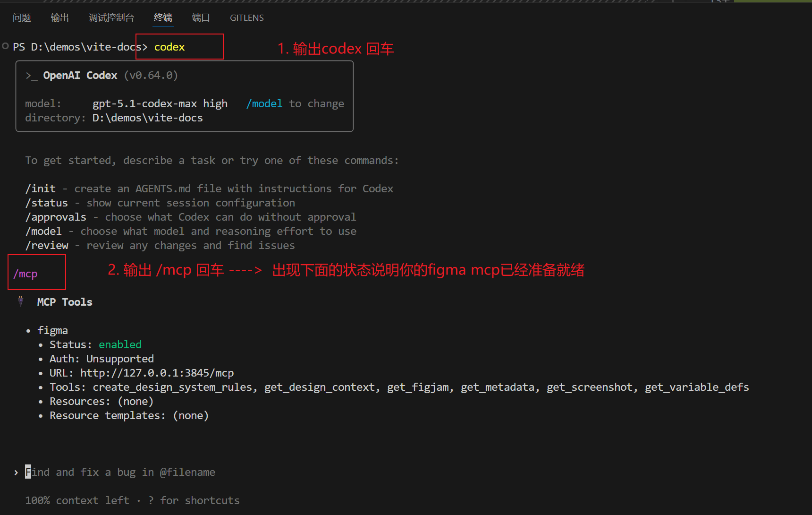Show the 端口 (Ports) tab

pyautogui.click(x=201, y=18)
